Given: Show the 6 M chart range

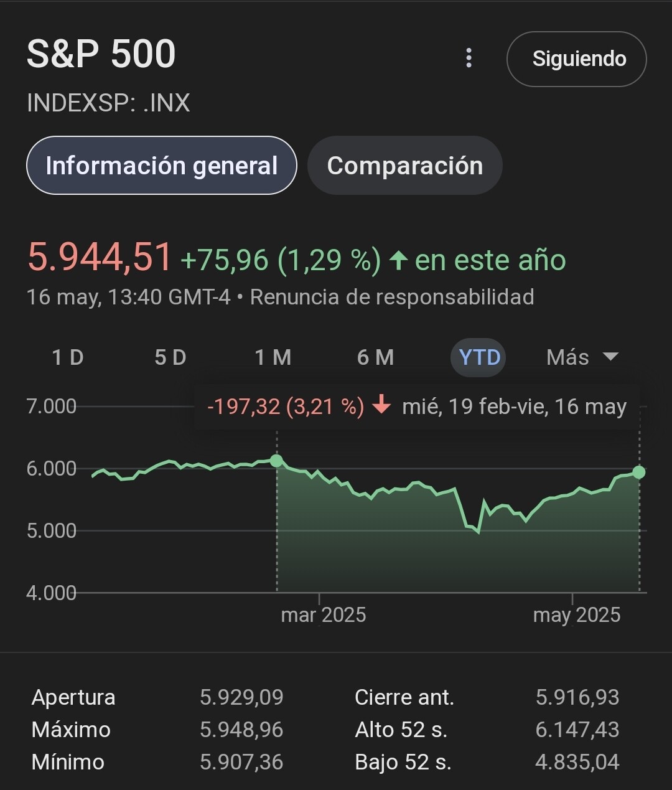Looking at the screenshot, I should tap(376, 357).
